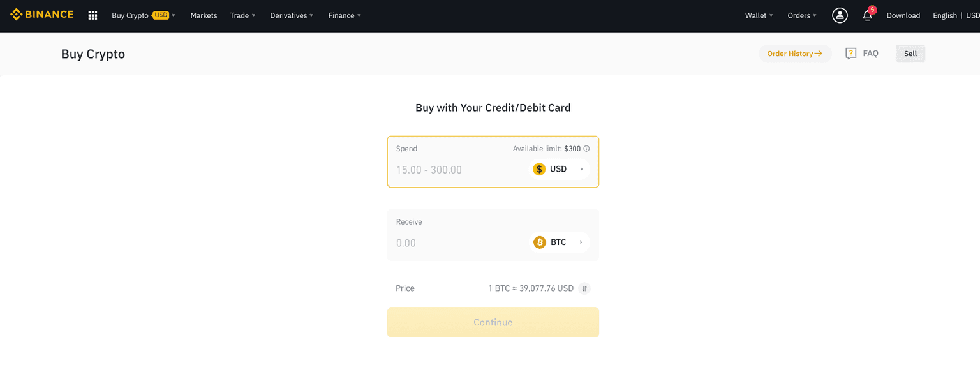Screen dimensions: 980x377
Task: Show info for Available limit
Action: [x=586, y=149]
